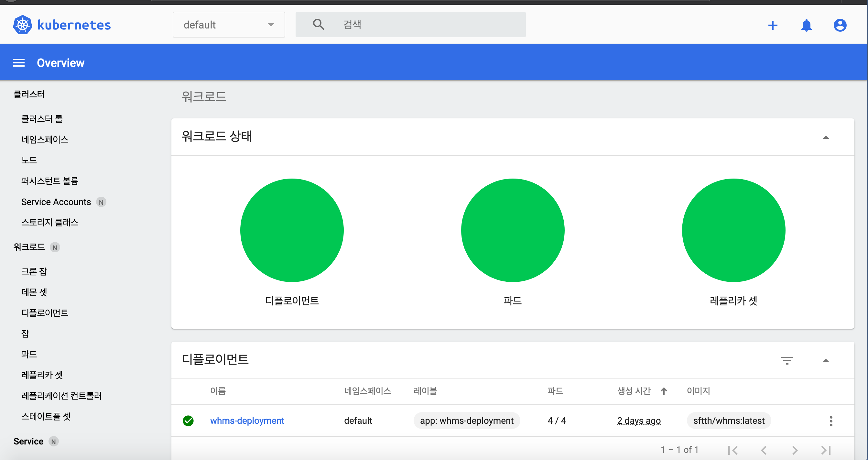The image size is (868, 460).
Task: Sort by 이름 column header
Action: (218, 391)
